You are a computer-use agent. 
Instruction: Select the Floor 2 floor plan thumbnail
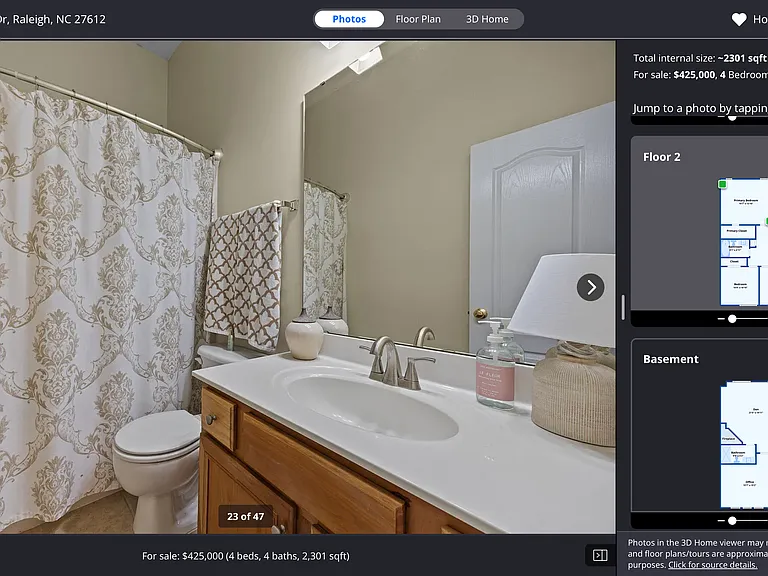coord(744,242)
